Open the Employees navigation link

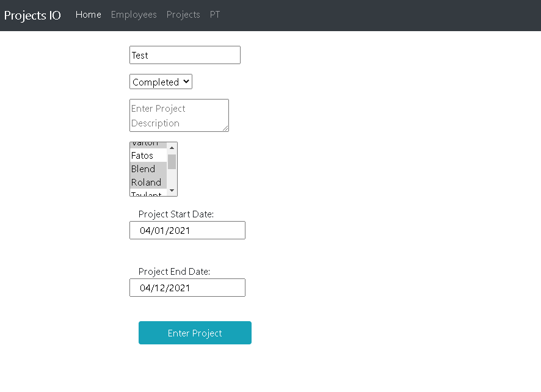point(134,15)
